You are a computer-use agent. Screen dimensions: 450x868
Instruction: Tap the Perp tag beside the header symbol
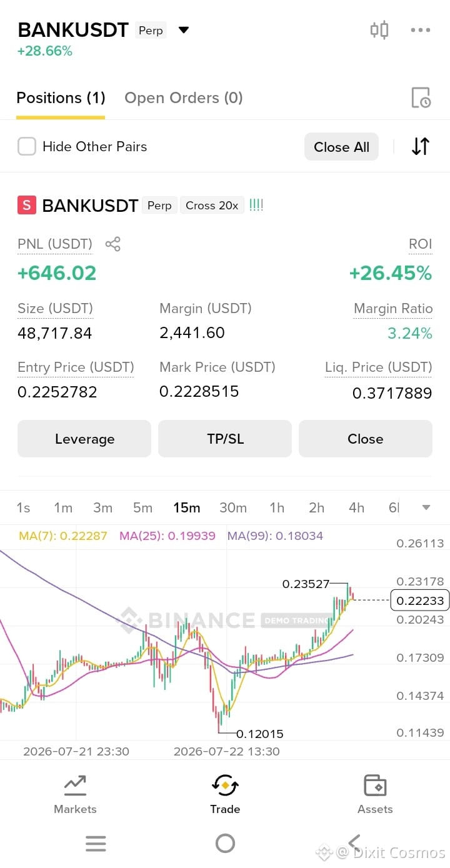151,30
